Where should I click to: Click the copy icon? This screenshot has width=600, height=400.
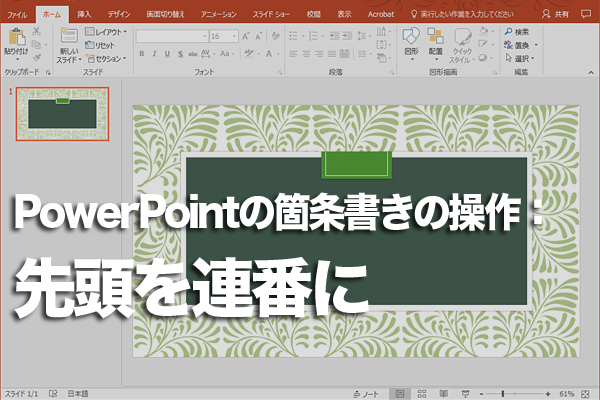click(36, 44)
